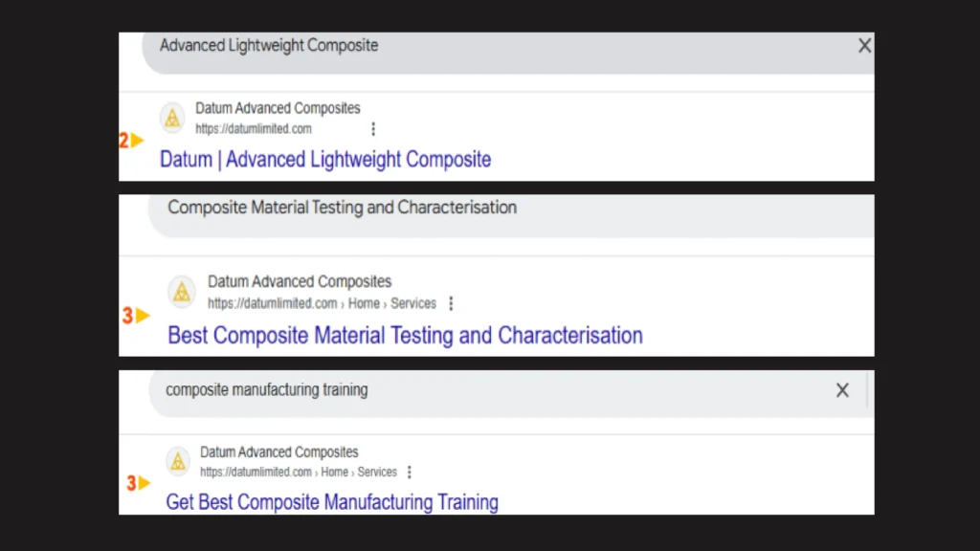Click site name above Material Testing link
980x551 pixels.
point(300,282)
